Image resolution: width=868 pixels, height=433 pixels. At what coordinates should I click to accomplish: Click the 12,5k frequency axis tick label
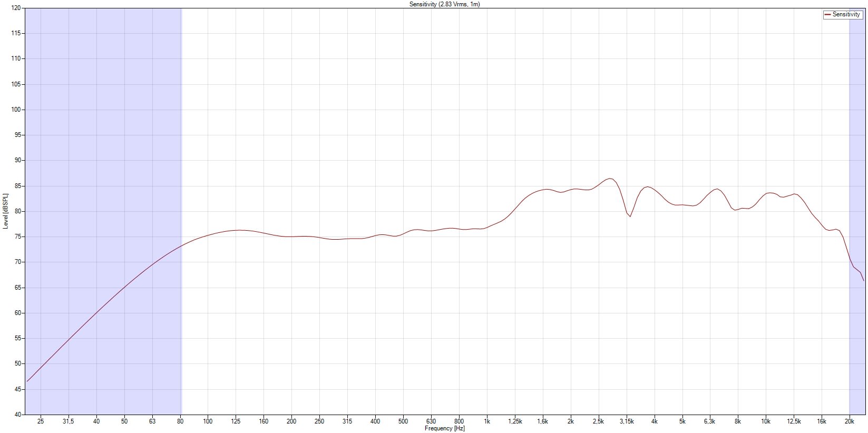click(794, 421)
